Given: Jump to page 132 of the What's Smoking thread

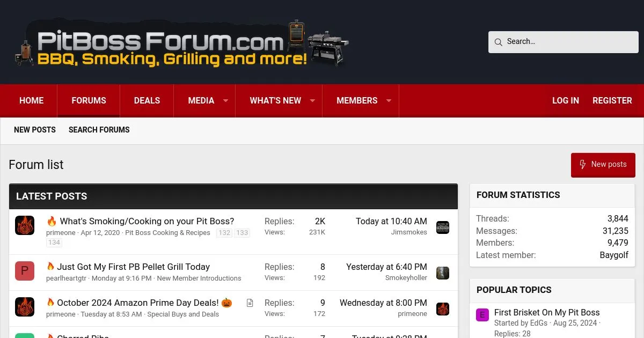Looking at the screenshot, I should point(224,233).
